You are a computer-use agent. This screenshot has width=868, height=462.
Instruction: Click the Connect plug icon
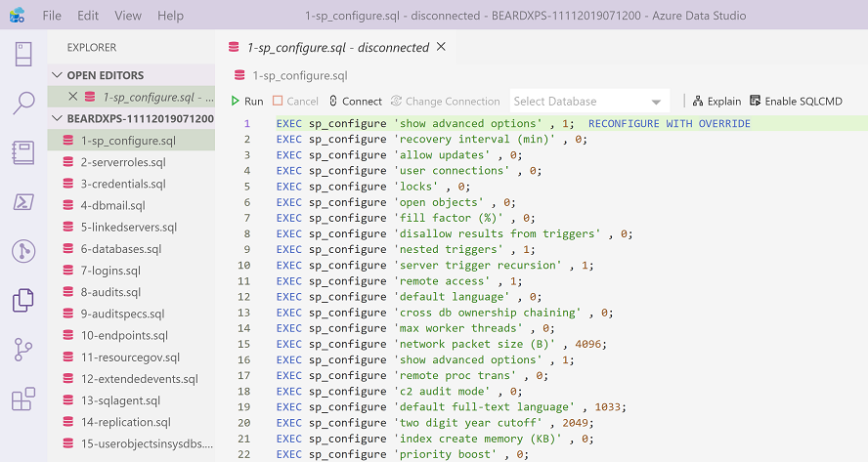[332, 101]
